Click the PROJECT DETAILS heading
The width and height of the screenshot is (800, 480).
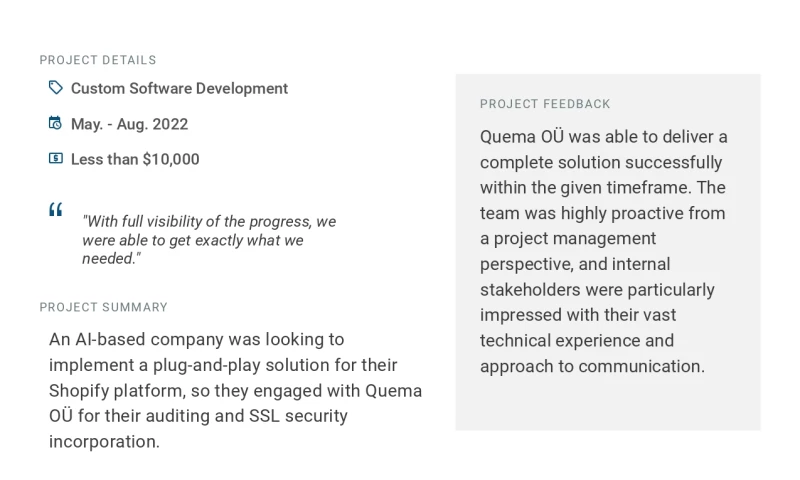(98, 60)
